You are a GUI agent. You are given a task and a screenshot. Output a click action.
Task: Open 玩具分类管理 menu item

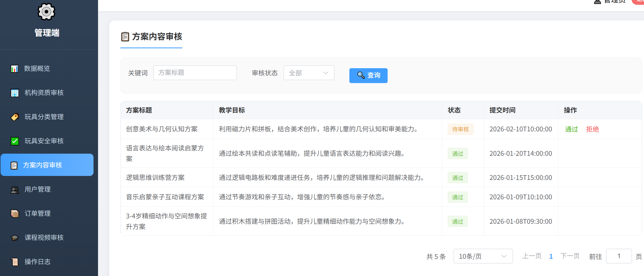coord(47,117)
